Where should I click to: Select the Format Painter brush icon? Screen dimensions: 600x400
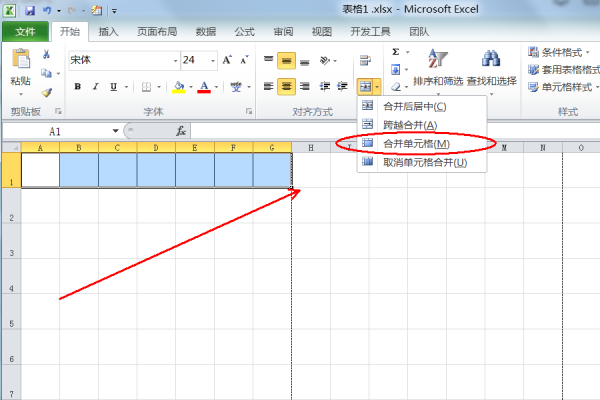pyautogui.click(x=46, y=92)
